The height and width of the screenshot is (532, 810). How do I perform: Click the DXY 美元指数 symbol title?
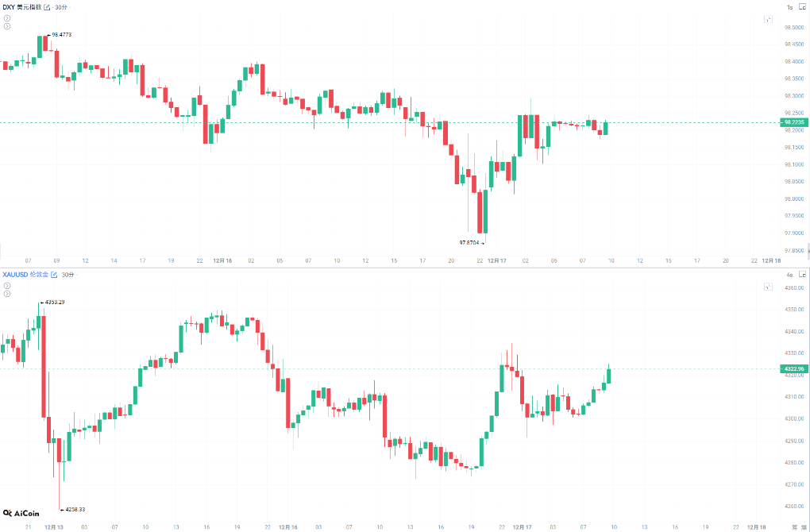tap(21, 7)
